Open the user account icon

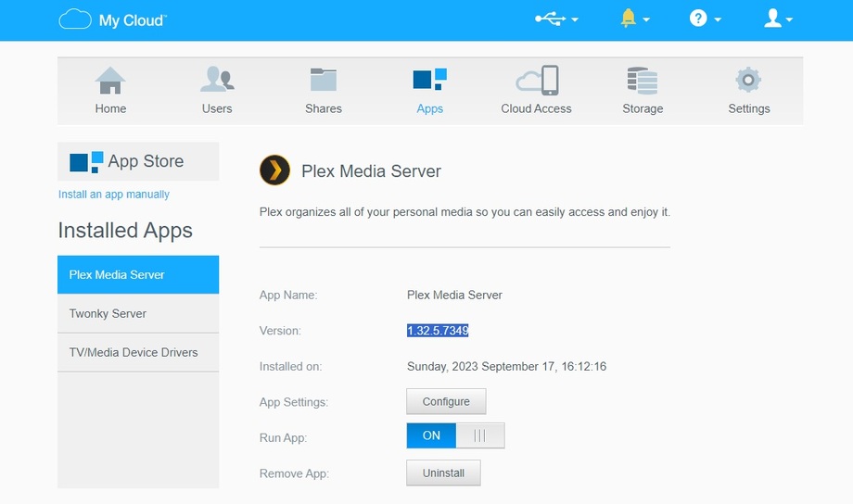[x=772, y=19]
